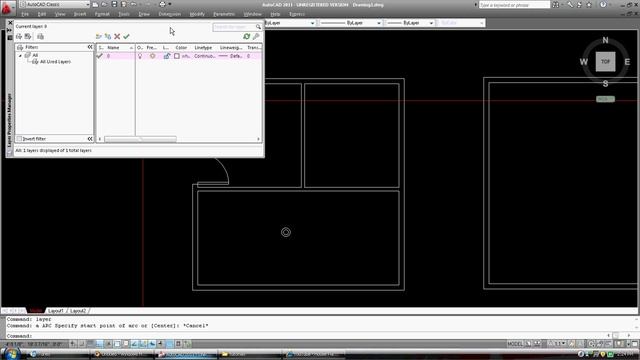Click the New Property Filter icon

click(x=19, y=36)
